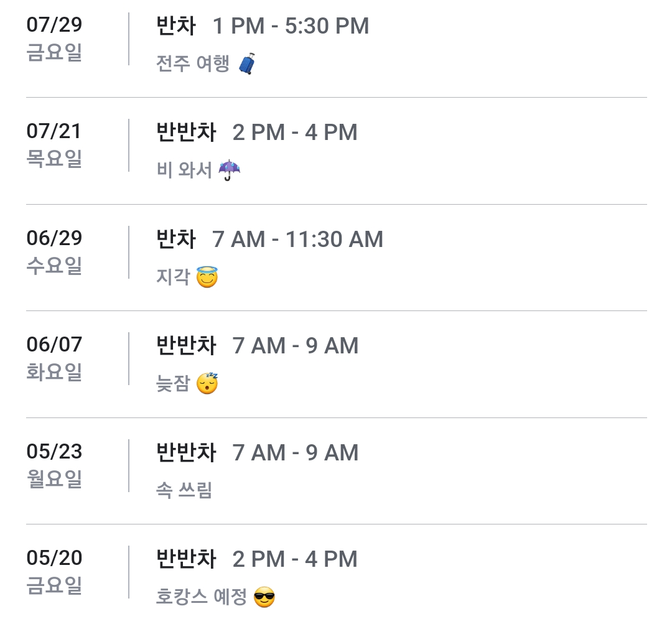Viewport: 672px width, 629px height.
Task: Click the 06/29 수요일 date label
Action: 55,252
